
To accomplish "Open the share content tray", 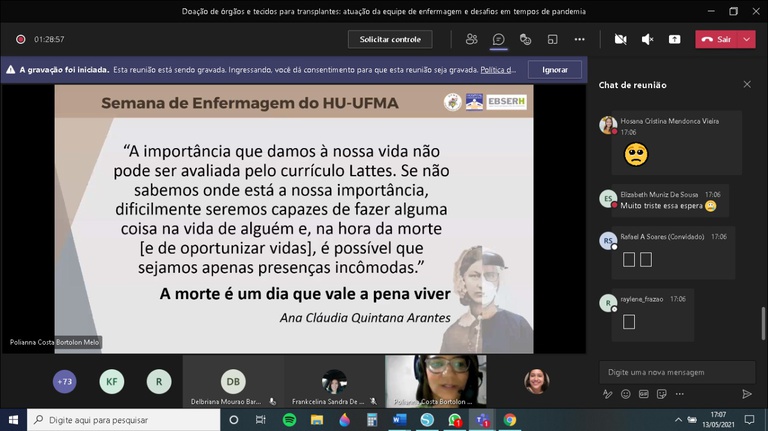I will [674, 39].
